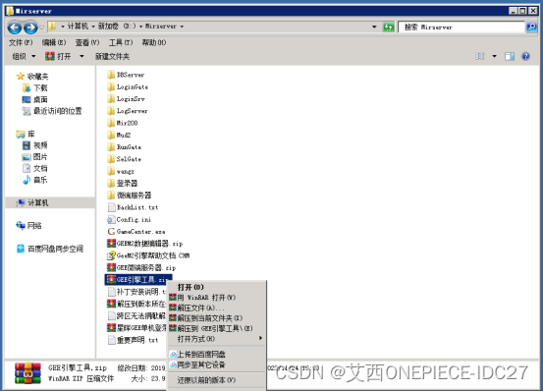Open the dropdown arrow next to 打开
Image resolution: width=543 pixels, height=392 pixels.
81,56
